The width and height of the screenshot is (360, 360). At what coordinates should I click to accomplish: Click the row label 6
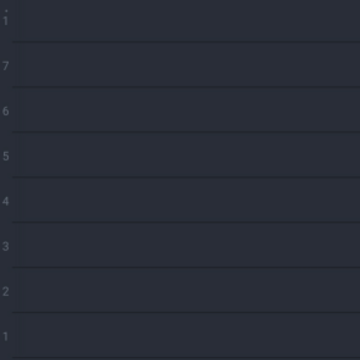coord(5,111)
